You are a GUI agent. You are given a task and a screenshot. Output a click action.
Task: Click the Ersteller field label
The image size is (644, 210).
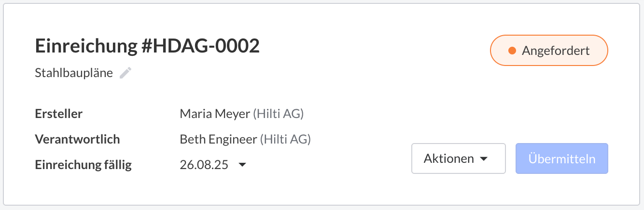click(59, 114)
